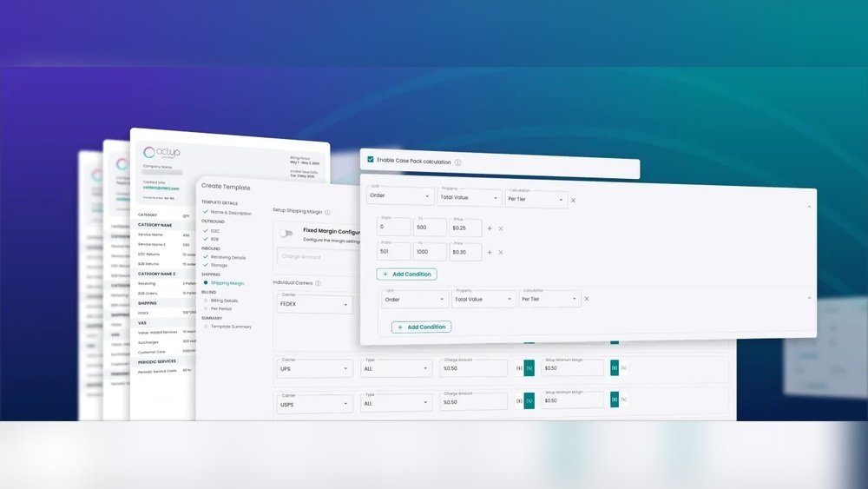Select percent mode for USPS minimum margin
Viewport: 868px width, 489px height.
[623, 400]
